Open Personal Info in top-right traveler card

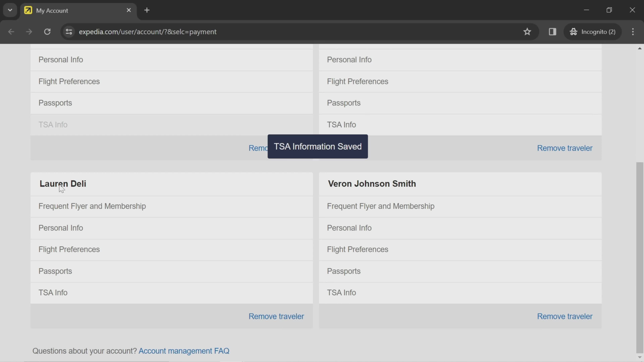(460, 60)
